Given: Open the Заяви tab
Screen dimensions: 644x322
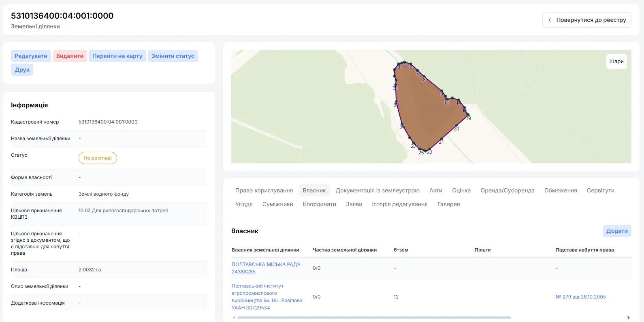Looking at the screenshot, I should [354, 204].
